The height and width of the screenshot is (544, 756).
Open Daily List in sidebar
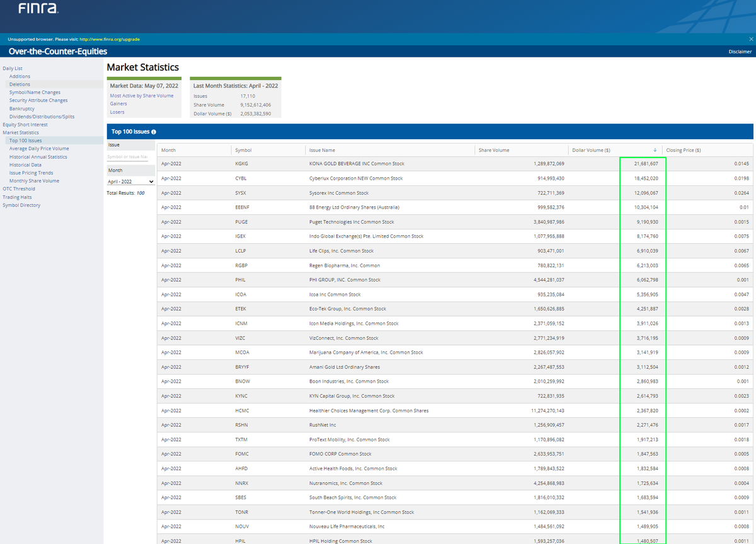coord(13,68)
